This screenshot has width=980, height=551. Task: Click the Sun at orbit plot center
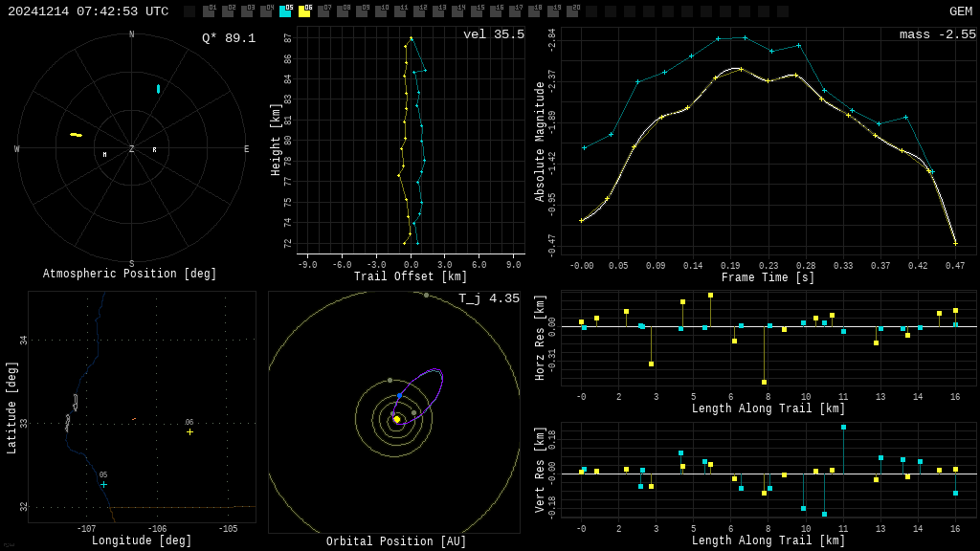[397, 419]
